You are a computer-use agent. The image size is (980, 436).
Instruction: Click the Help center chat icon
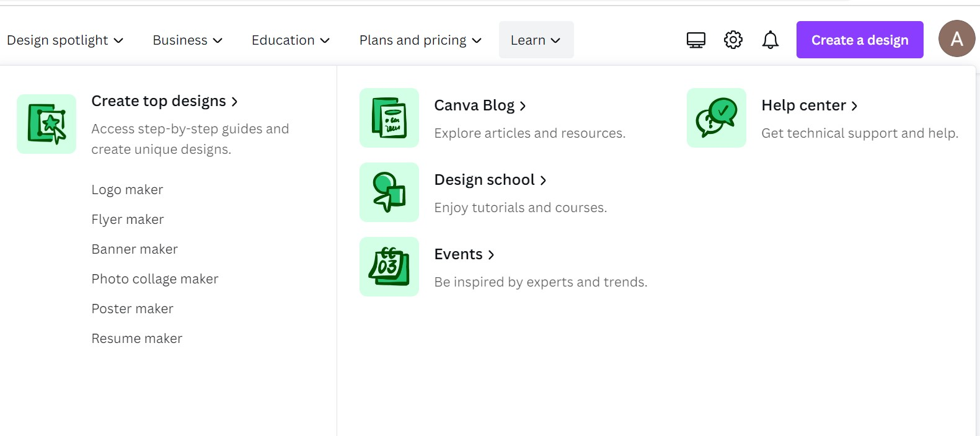717,118
